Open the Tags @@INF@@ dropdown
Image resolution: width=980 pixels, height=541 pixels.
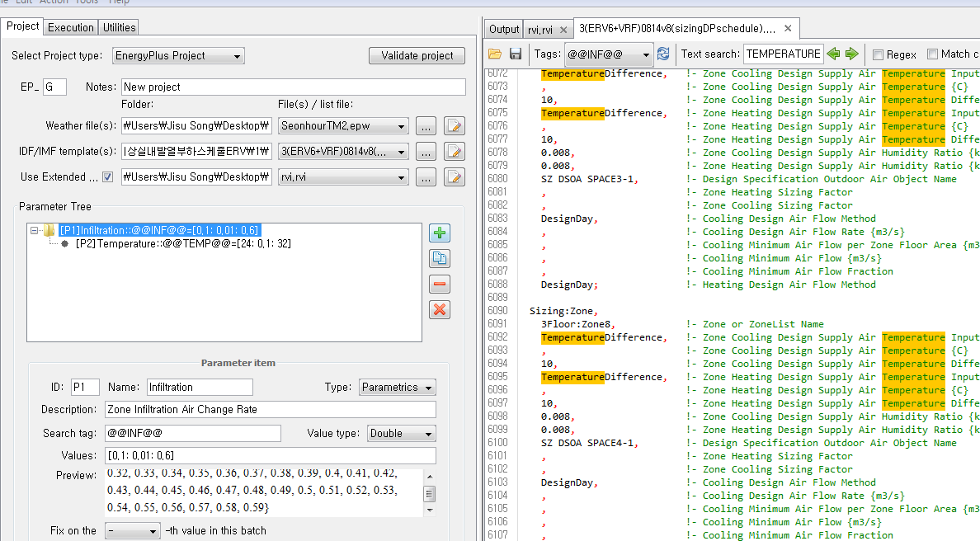tap(609, 54)
